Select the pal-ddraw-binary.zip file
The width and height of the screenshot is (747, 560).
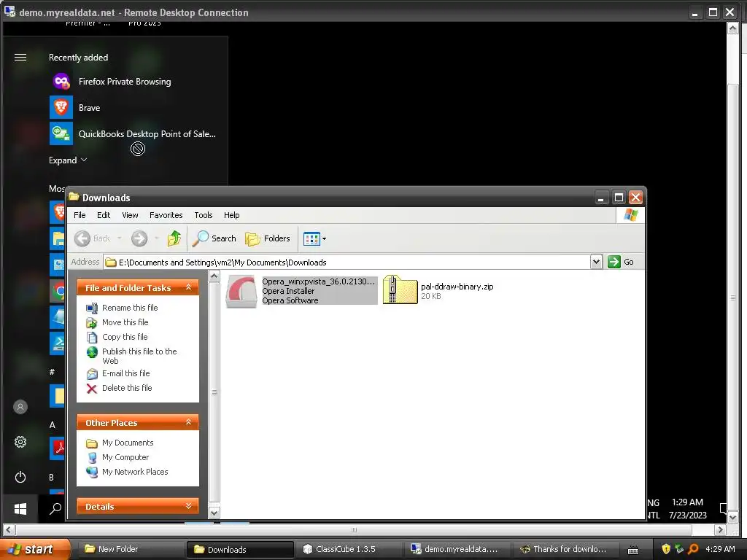coord(438,290)
